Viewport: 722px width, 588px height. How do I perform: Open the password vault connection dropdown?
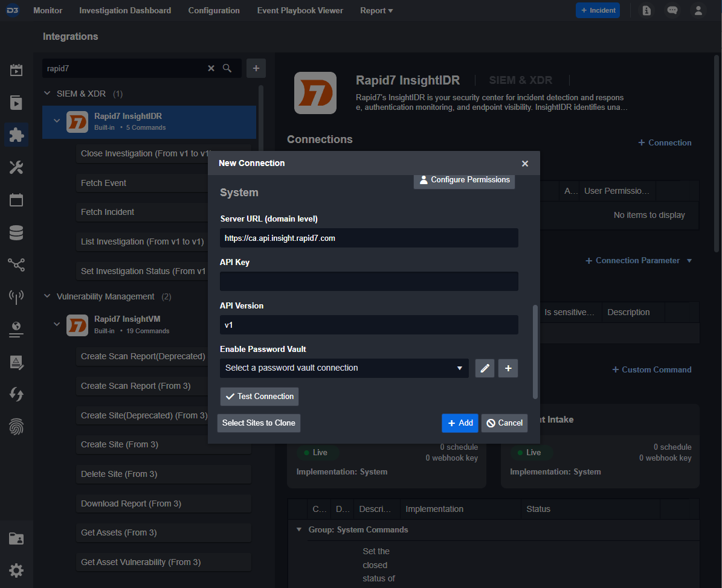click(344, 368)
